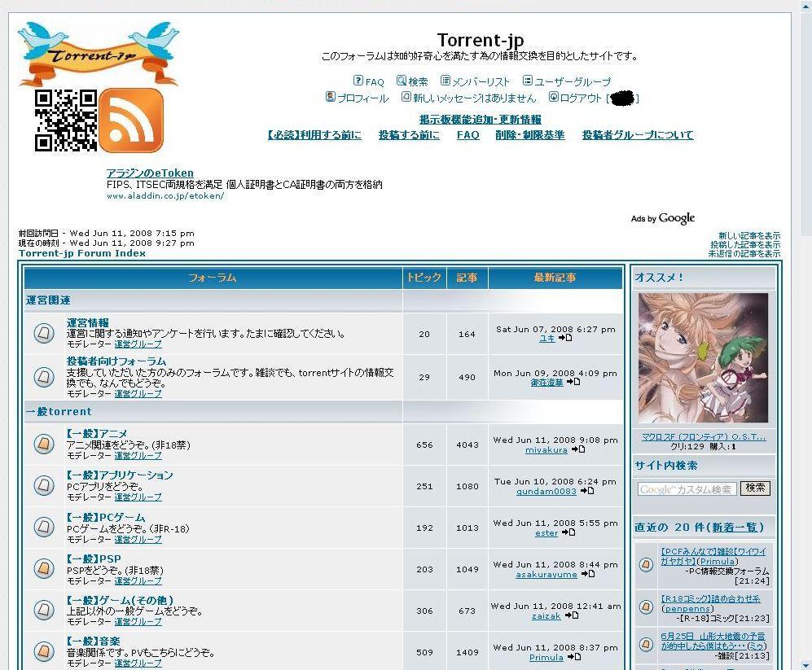This screenshot has height=670, width=812.
Task: Click the 【一般】音楽 forum status icon
Action: 44,651
